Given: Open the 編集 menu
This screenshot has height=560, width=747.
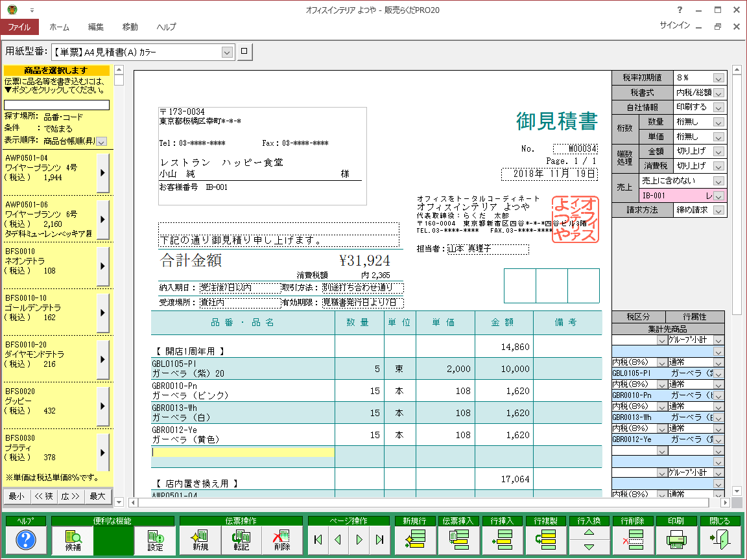Looking at the screenshot, I should [x=96, y=27].
